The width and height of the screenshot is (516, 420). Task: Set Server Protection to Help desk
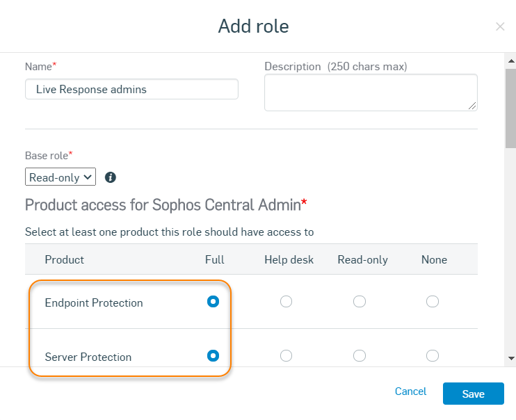(x=286, y=355)
